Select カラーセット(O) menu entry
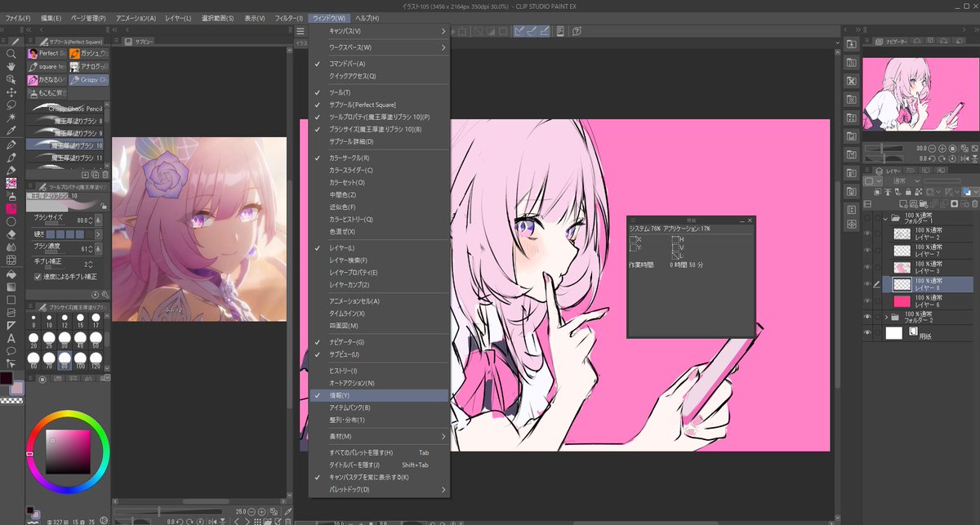Image resolution: width=980 pixels, height=525 pixels. tap(381, 182)
